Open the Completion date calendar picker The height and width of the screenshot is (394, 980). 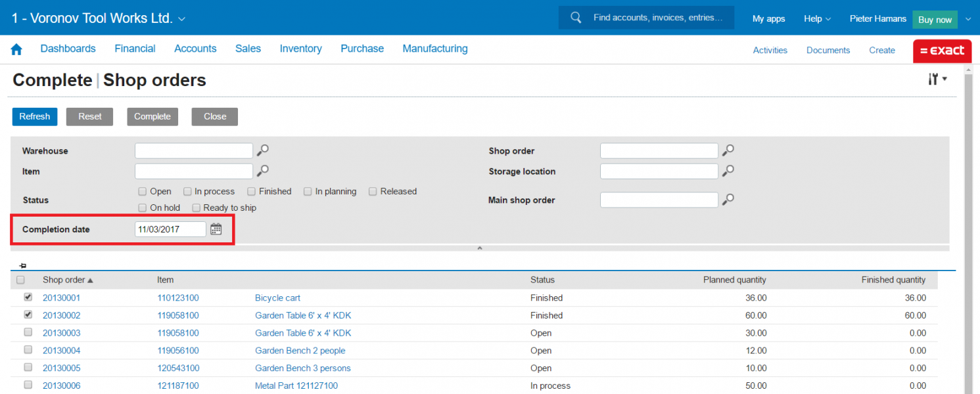(216, 229)
